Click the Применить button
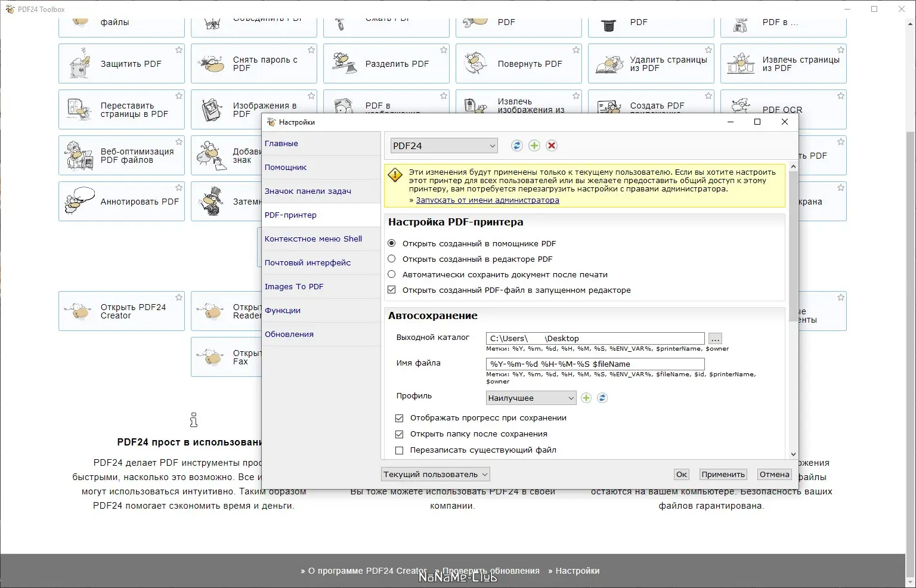916x588 pixels. 723,474
